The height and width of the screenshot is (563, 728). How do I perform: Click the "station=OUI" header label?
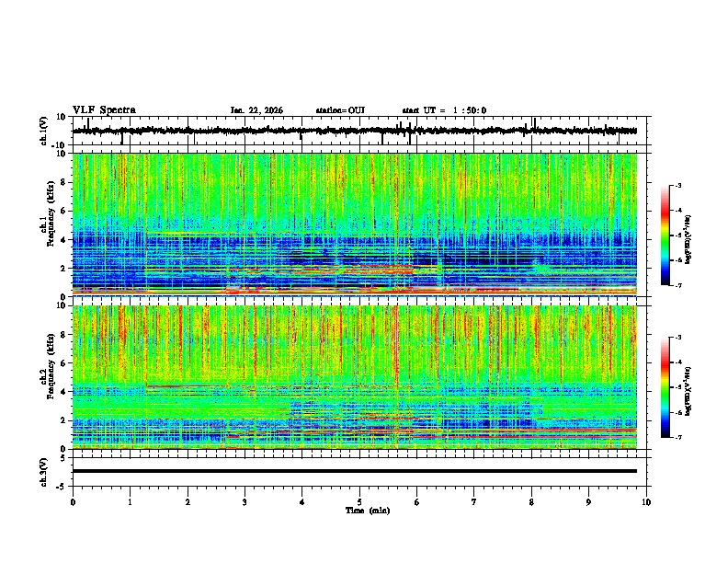(340, 110)
